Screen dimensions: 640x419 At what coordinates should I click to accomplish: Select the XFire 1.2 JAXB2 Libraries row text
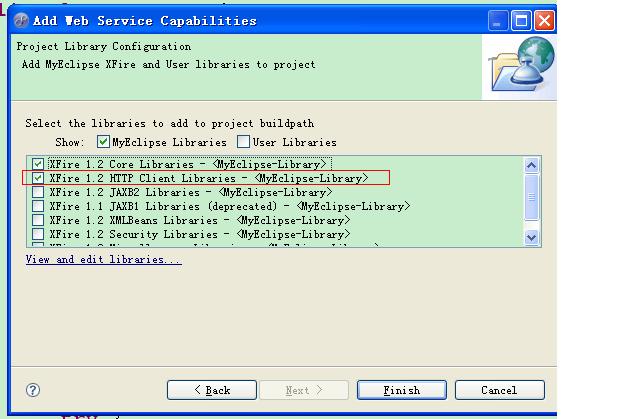coord(191,192)
